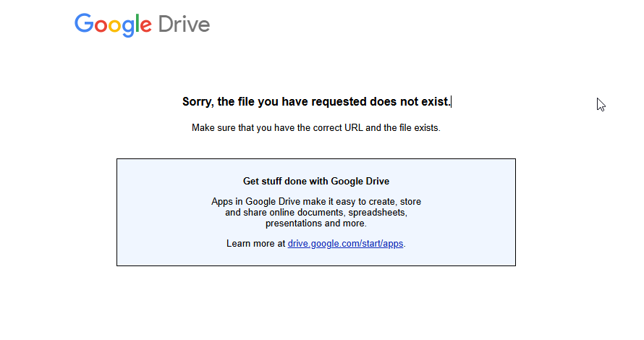Click the 'presentations and more.' line
This screenshot has width=644, height=340.
(315, 224)
